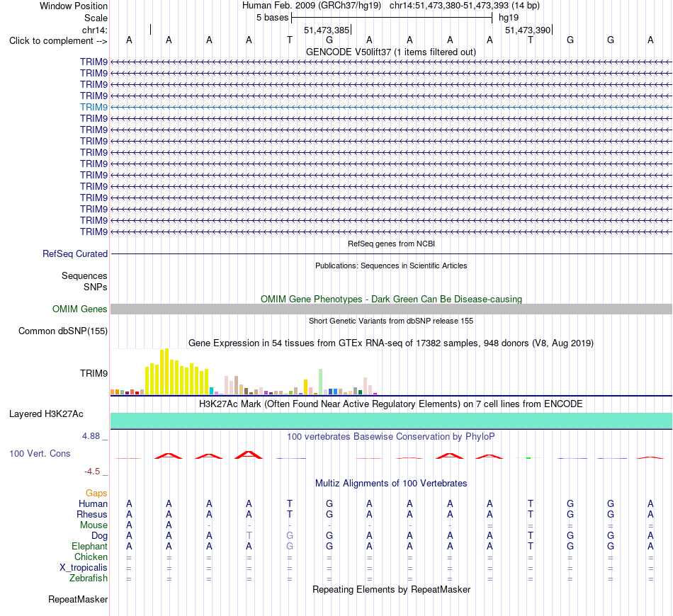The width and height of the screenshot is (673, 616).
Task: Click the 'X_tropicalis' alignment row label
Action: [x=84, y=568]
